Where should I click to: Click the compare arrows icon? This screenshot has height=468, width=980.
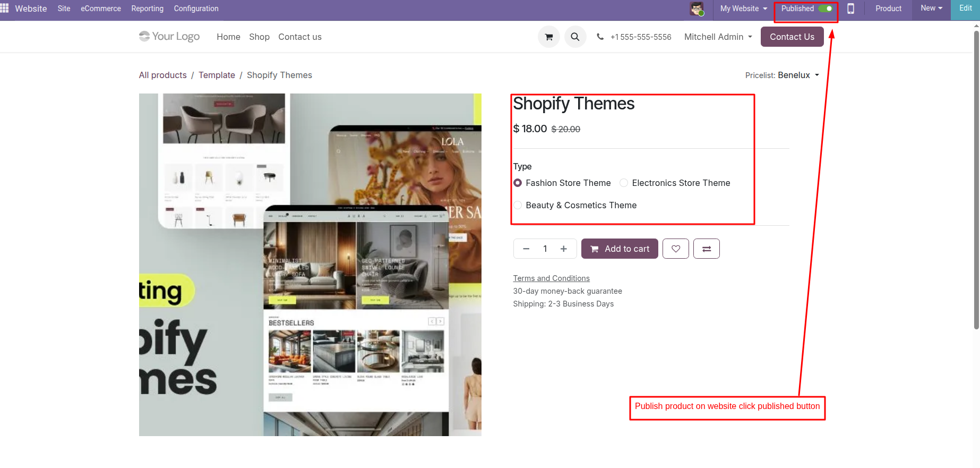coord(707,249)
